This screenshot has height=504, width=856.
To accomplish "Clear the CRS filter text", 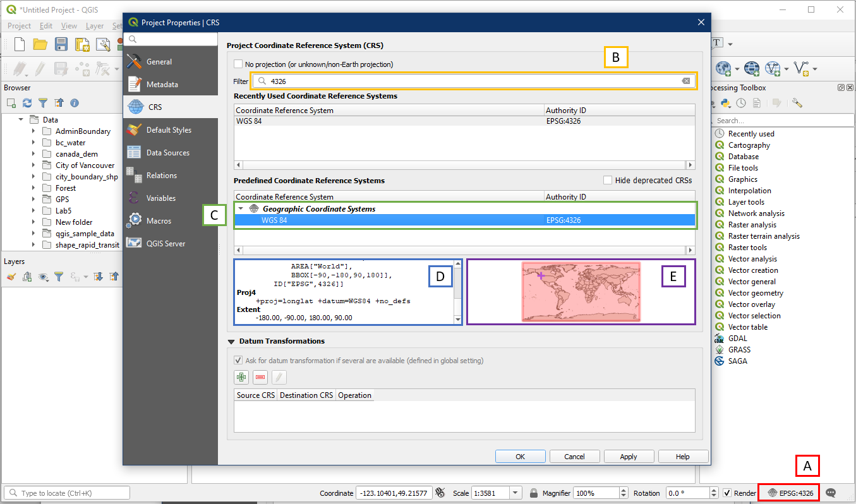I will (x=685, y=81).
